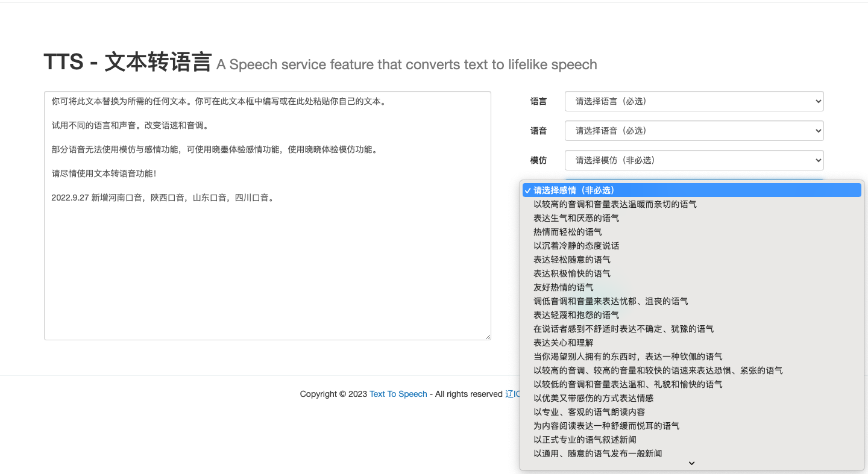Viewport: 868px width, 474px height.
Task: Open the 模仿 imitation dropdown
Action: click(694, 160)
